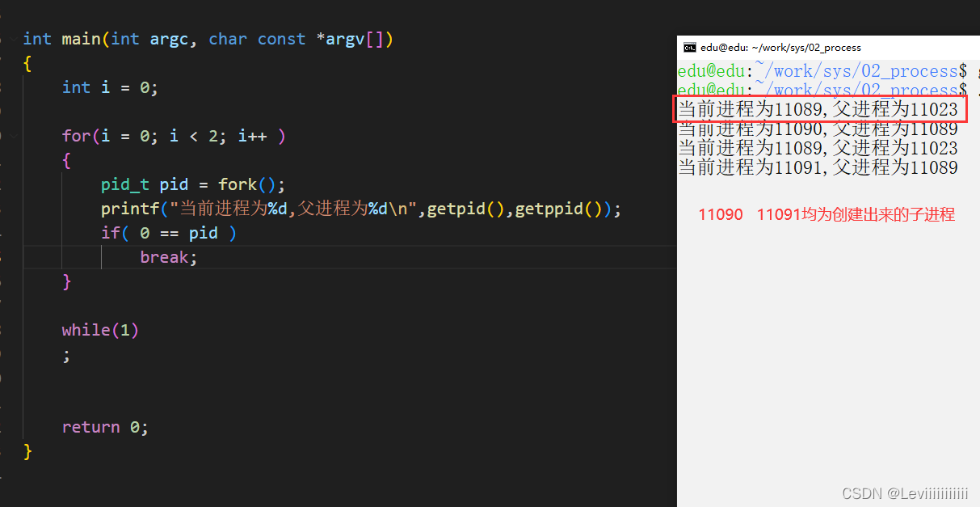Viewport: 980px width, 507px height.
Task: Click the 'for' keyword in the loop header
Action: pyautogui.click(x=76, y=136)
